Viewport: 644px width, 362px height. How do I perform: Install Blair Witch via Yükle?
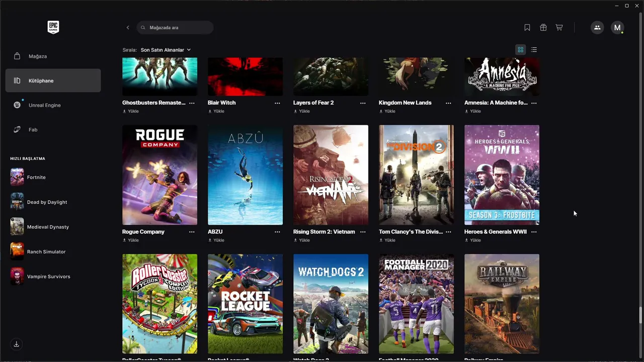pyautogui.click(x=216, y=111)
